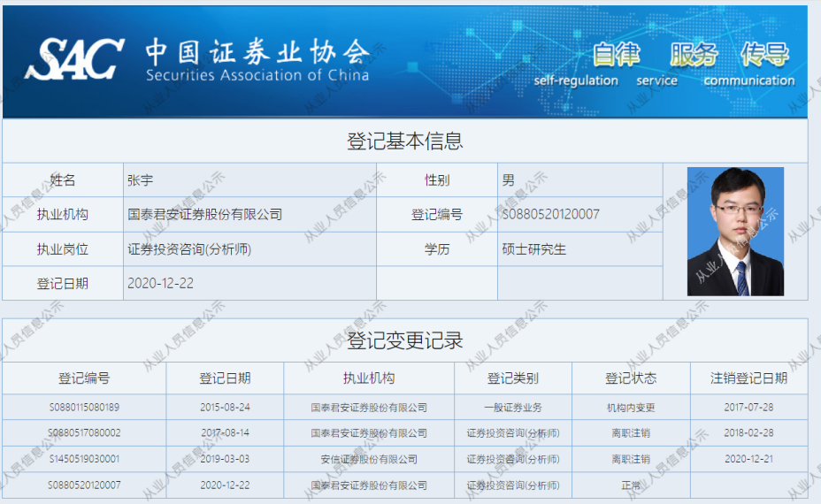
Task: Click the 登记状态 column header
Action: tap(631, 378)
